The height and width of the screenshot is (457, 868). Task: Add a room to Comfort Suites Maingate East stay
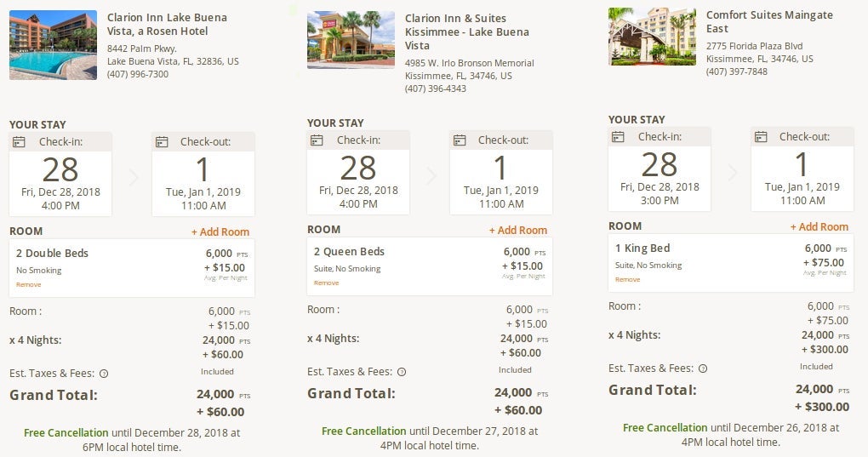pos(819,227)
